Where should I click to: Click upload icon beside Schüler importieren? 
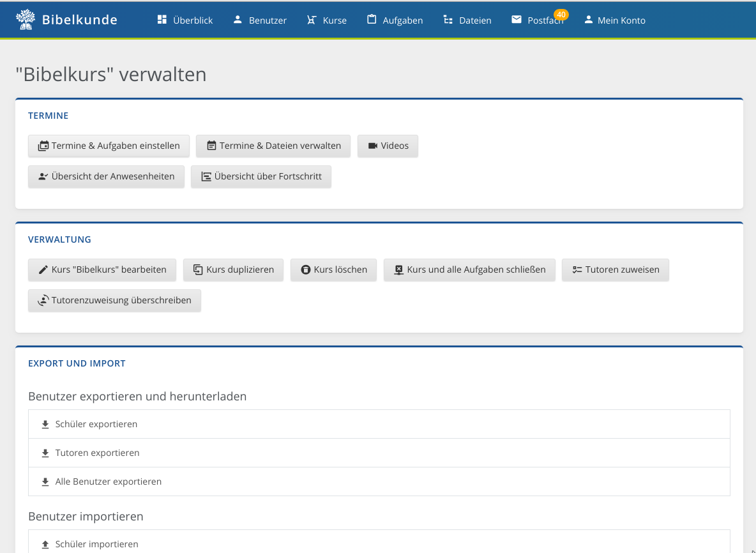[x=45, y=544]
